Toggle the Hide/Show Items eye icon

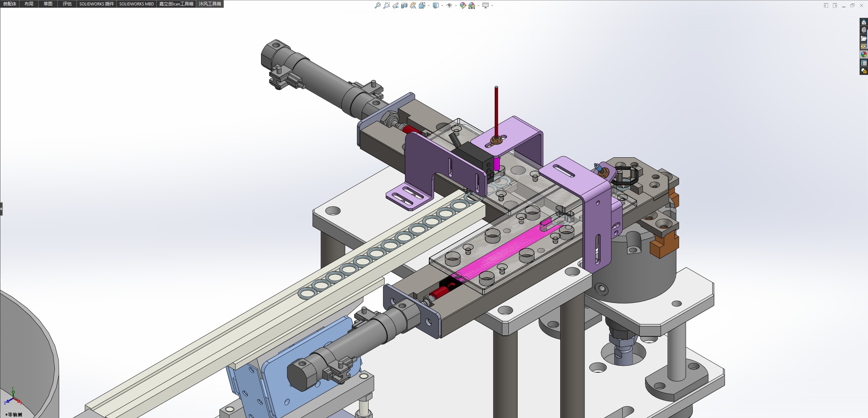point(449,5)
